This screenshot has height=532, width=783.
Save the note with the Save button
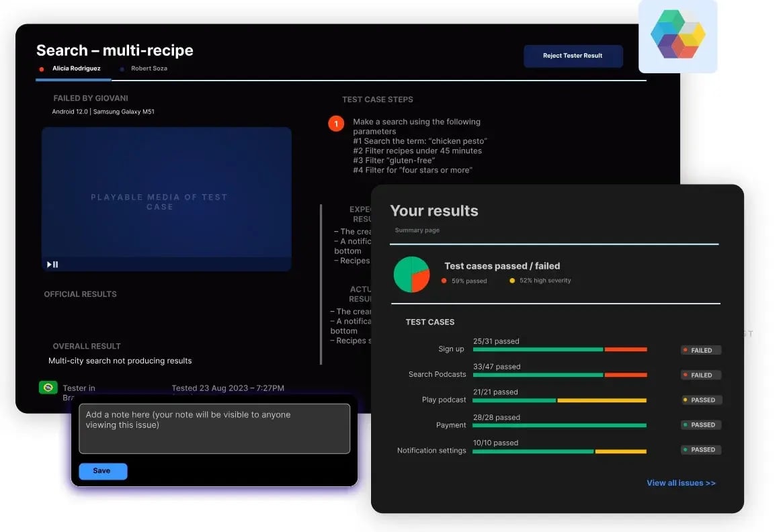coord(102,471)
